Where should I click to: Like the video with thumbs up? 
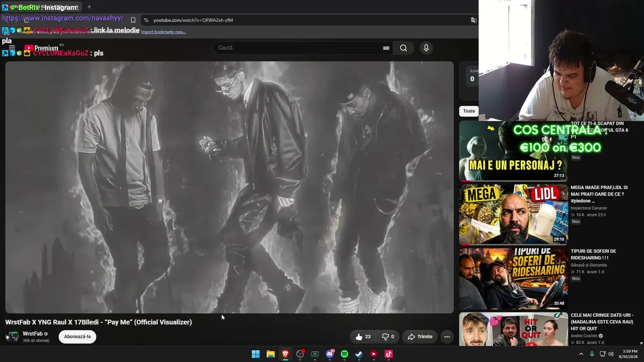363,337
